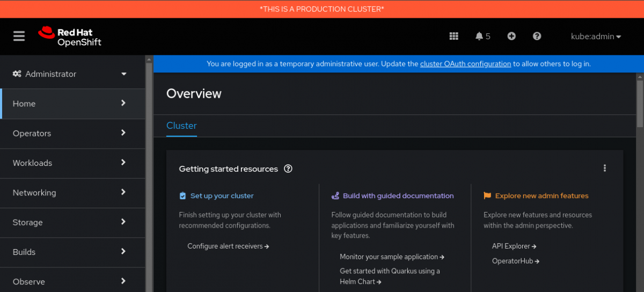Toggle the hamburger navigation menu
Viewport: 644px width, 292px height.
[19, 36]
